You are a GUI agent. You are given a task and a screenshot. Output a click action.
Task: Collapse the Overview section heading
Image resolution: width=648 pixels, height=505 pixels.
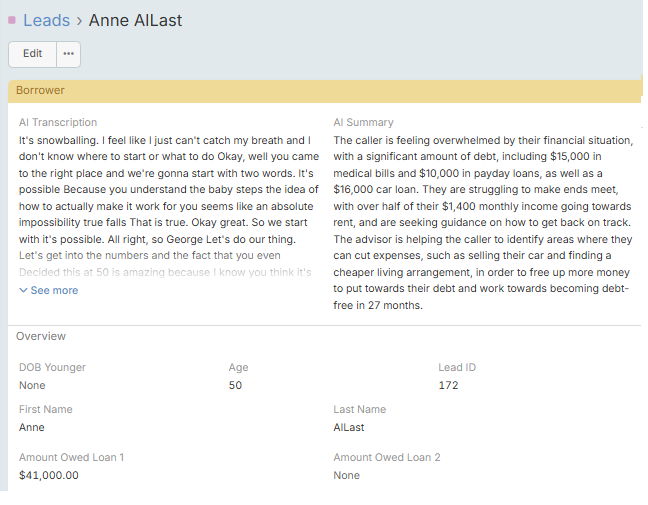41,337
